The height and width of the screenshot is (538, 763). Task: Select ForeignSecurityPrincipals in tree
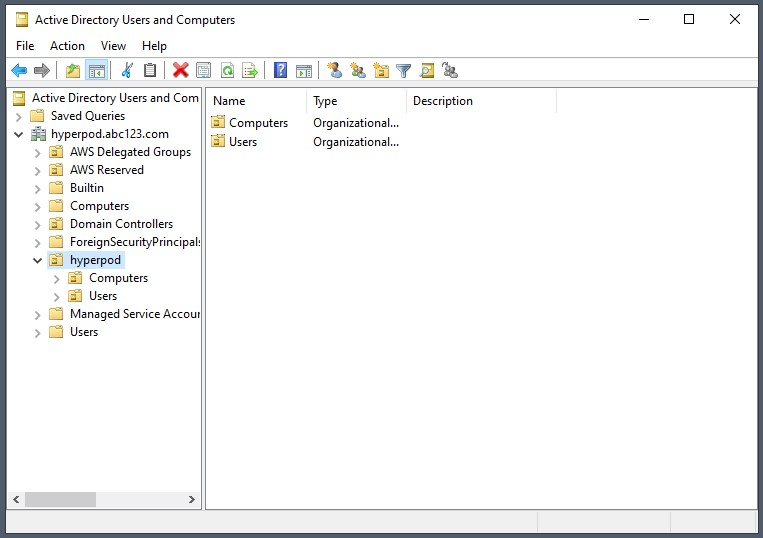tap(134, 242)
